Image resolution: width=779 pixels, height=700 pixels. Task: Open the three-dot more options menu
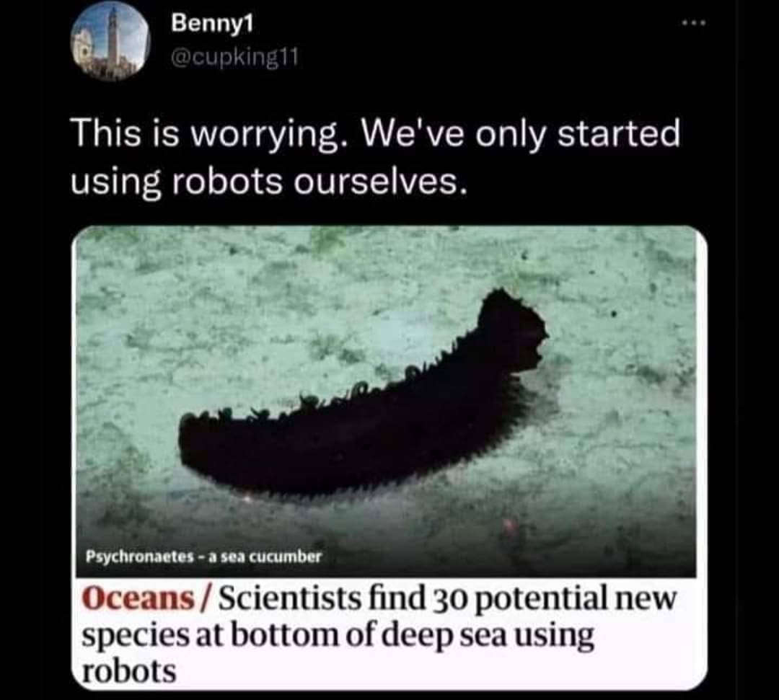[x=694, y=23]
